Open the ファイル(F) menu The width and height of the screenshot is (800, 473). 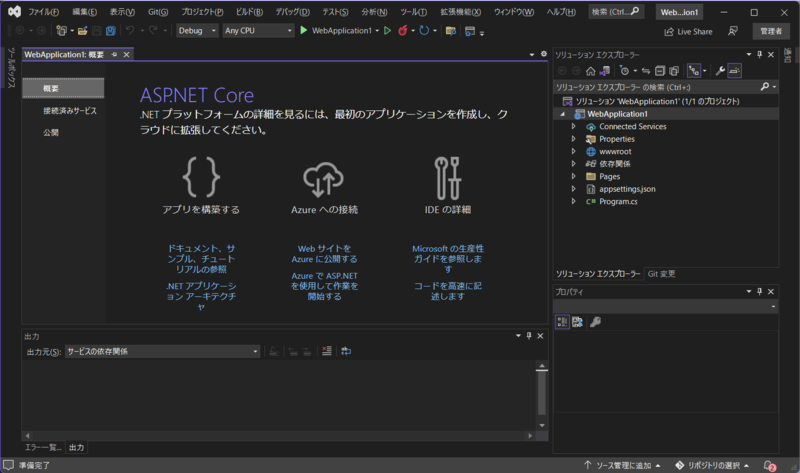pyautogui.click(x=43, y=12)
